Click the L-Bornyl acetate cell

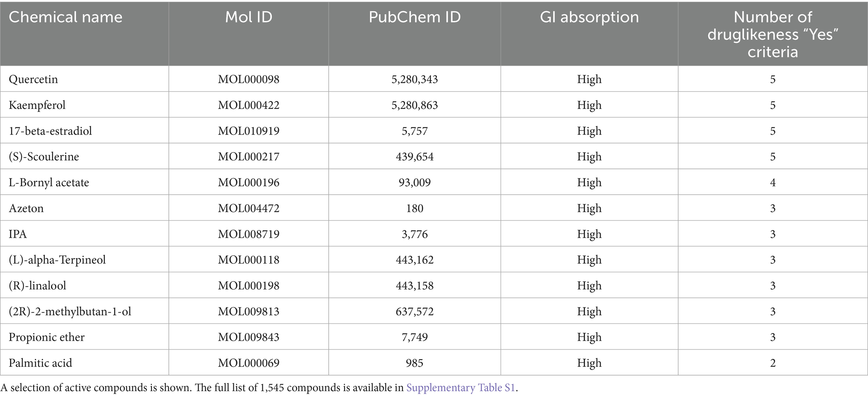pos(49,183)
